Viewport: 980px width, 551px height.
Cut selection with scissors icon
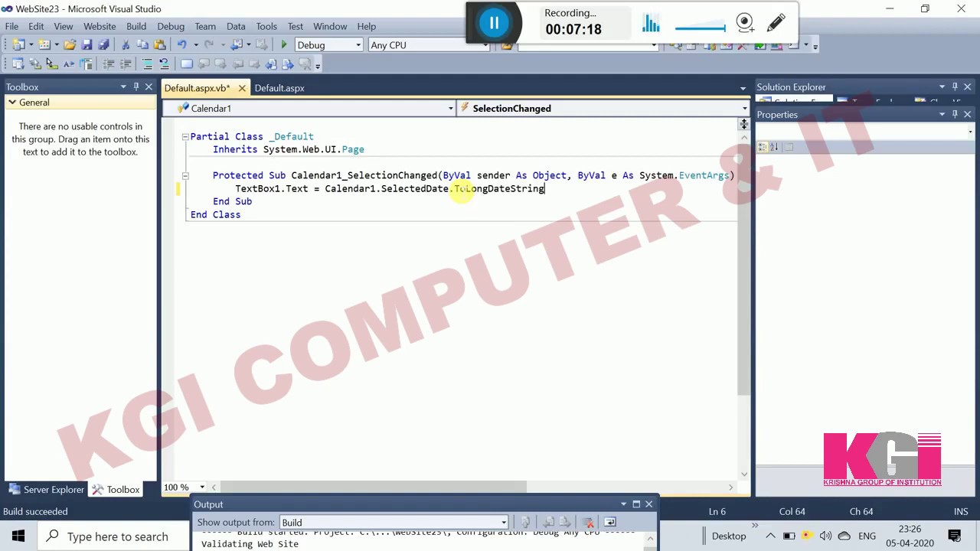coord(126,45)
